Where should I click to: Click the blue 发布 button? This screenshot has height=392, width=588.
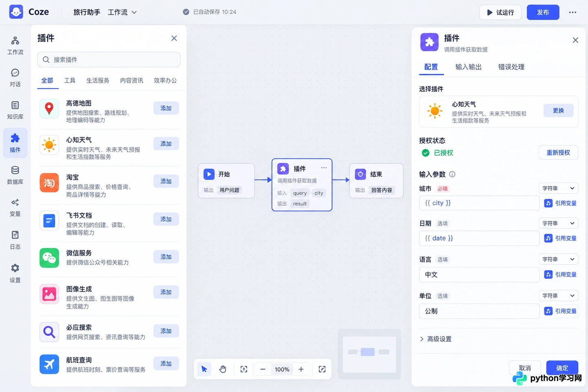pyautogui.click(x=543, y=12)
